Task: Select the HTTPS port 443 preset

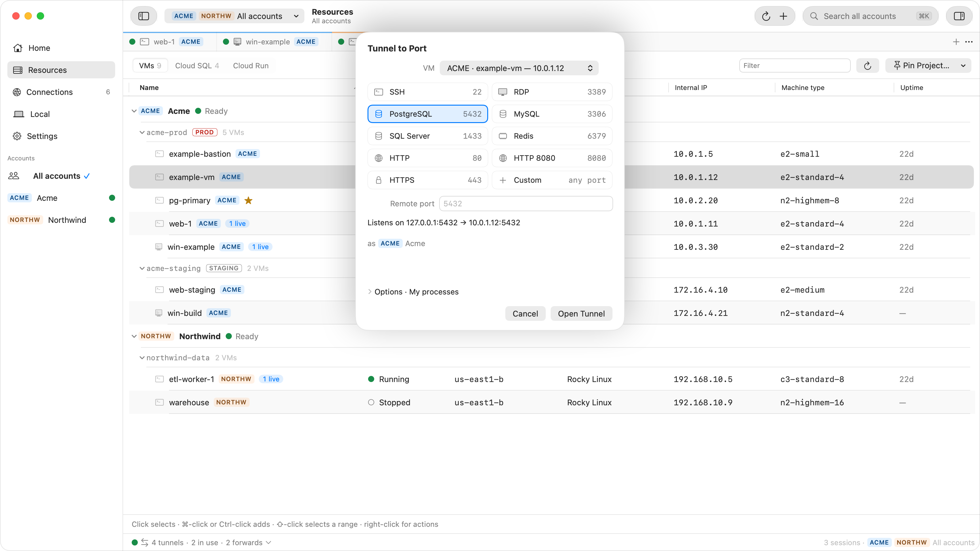Action: [x=428, y=180]
